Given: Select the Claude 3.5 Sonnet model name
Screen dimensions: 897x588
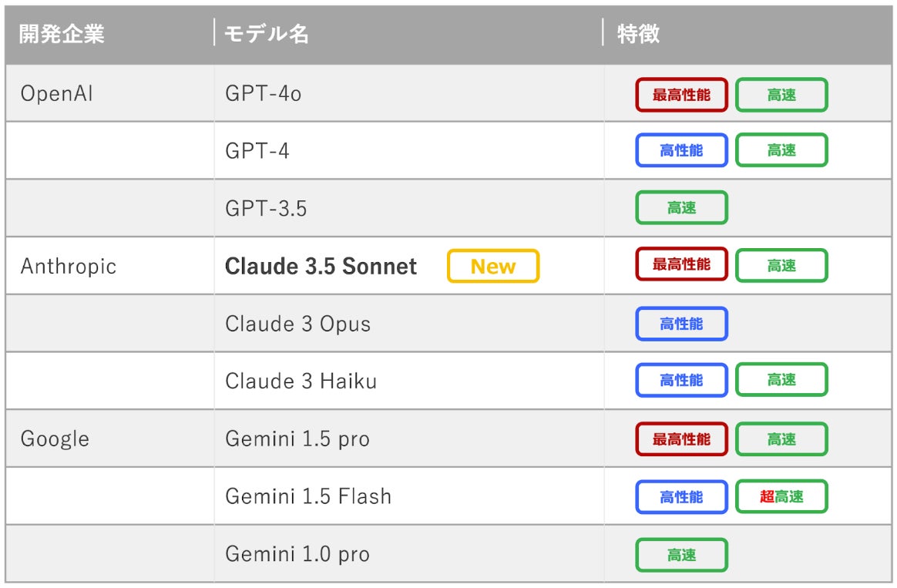Looking at the screenshot, I should click(x=321, y=267).
